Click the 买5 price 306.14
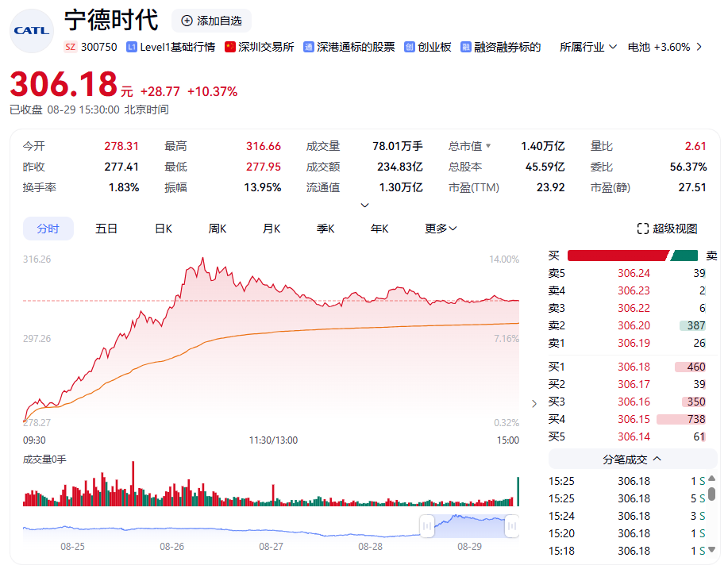This screenshot has width=728, height=569. point(634,436)
